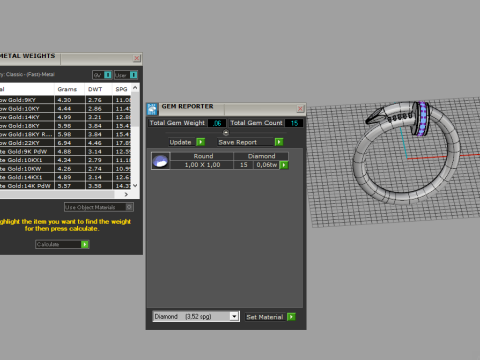The width and height of the screenshot is (480, 360).
Task: Click the Round shape cell in Gem Reporter
Action: click(202, 156)
